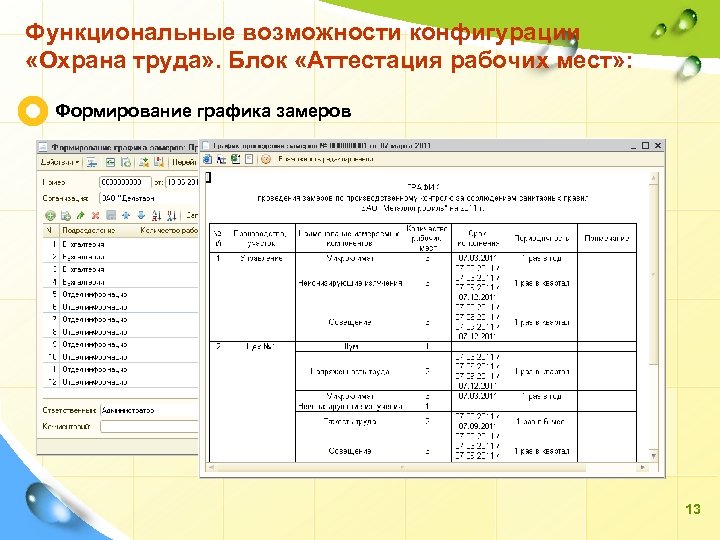Close the schedule report window
Screen dimensions: 720x540
[658, 146]
